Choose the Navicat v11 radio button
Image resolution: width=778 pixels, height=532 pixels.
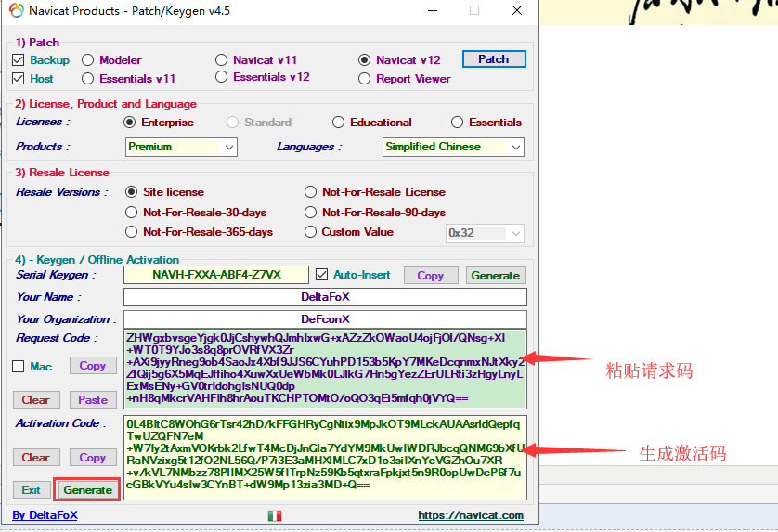point(221,60)
